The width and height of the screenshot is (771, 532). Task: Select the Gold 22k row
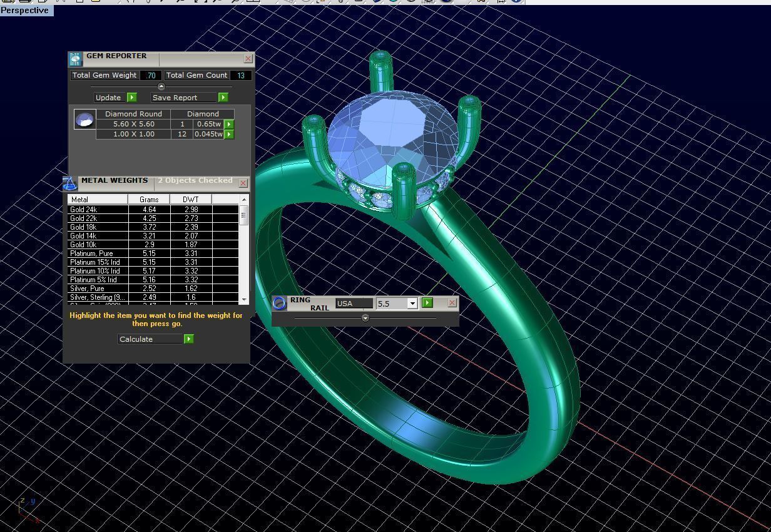153,218
